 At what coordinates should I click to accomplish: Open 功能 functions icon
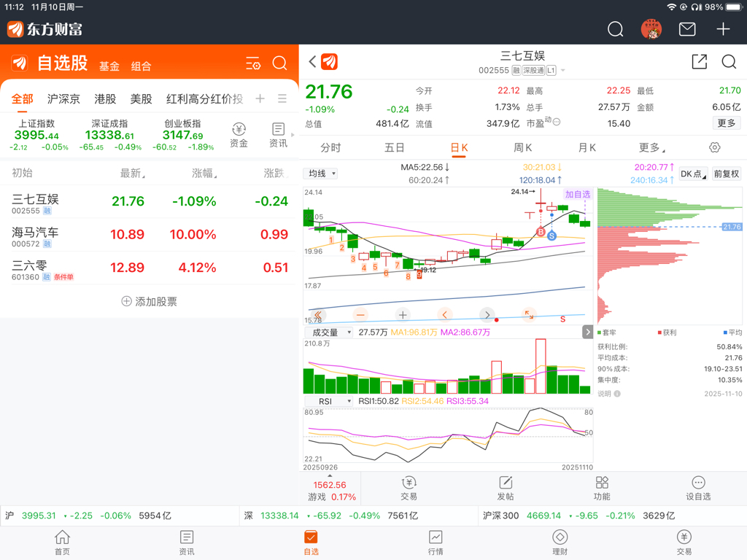[602, 488]
